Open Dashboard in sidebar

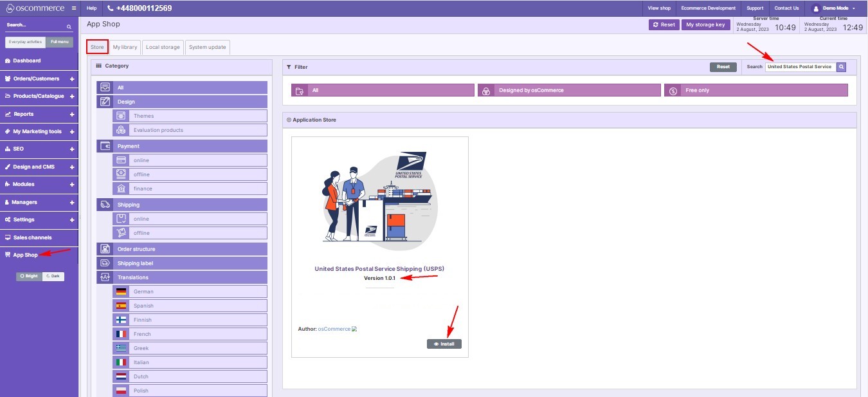click(27, 60)
